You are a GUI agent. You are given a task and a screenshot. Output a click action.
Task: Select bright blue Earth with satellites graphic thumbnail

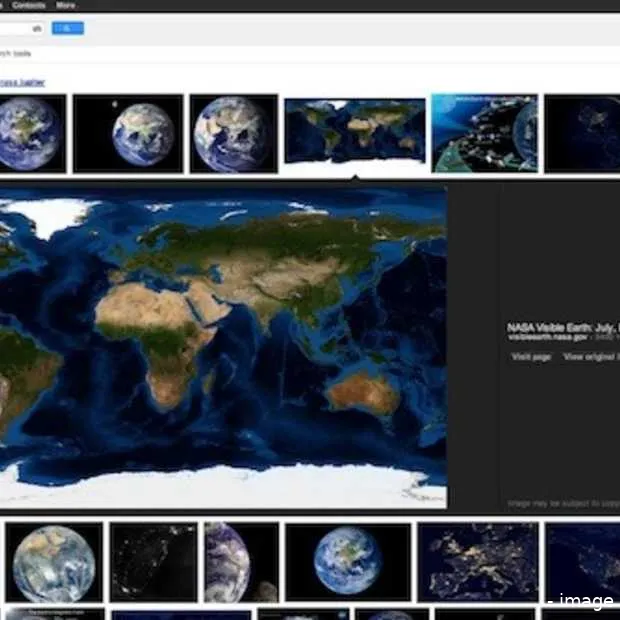(x=485, y=134)
